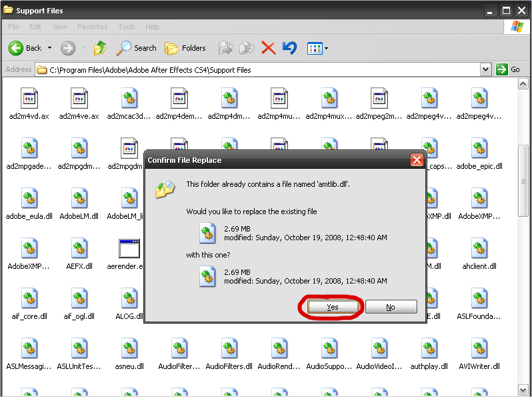532x397 pixels.
Task: Click No in Confirm File Replace dialog
Action: (391, 307)
